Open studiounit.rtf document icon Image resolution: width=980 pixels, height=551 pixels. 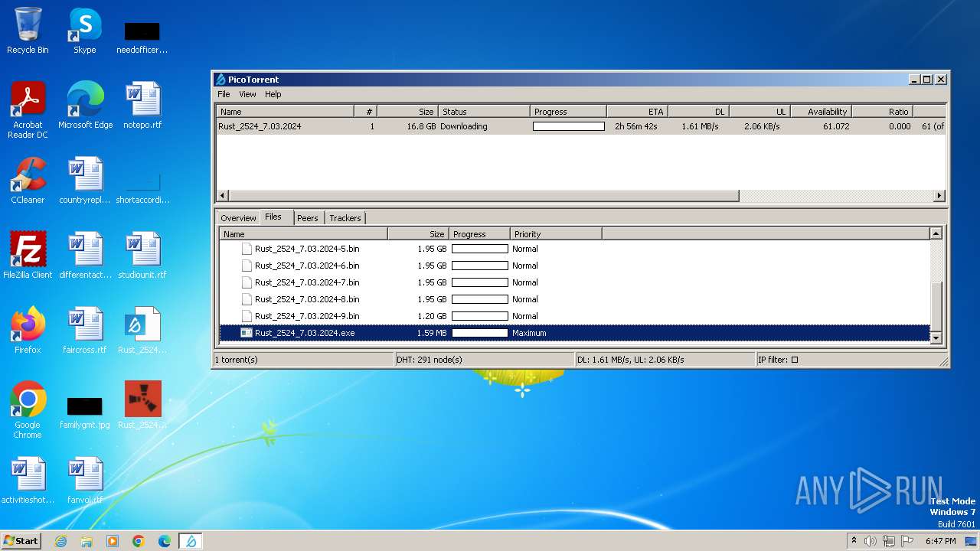tap(142, 256)
